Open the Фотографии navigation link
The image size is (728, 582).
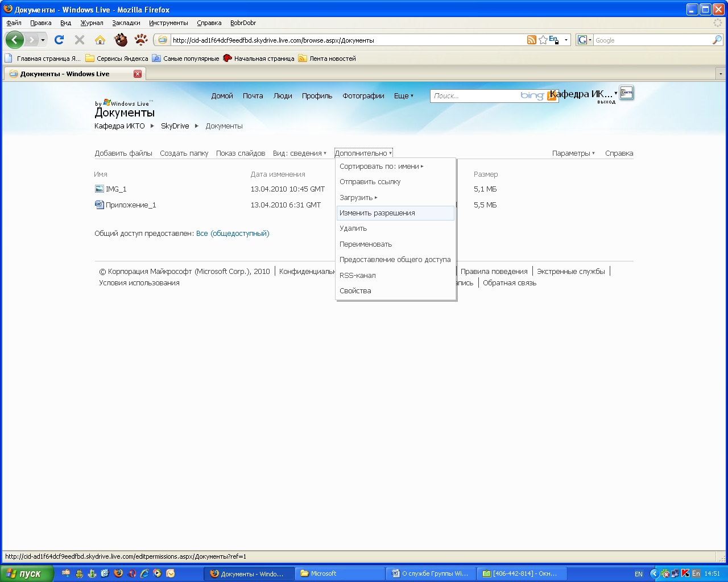(x=363, y=96)
